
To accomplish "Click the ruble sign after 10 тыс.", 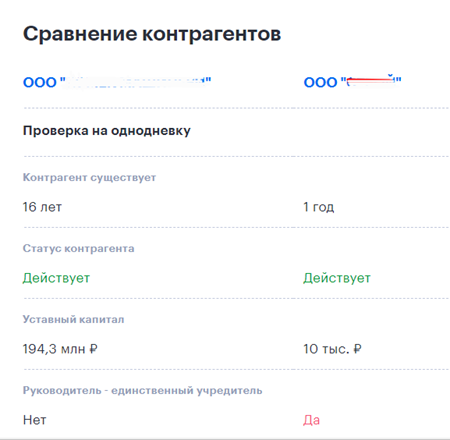I will click(358, 349).
